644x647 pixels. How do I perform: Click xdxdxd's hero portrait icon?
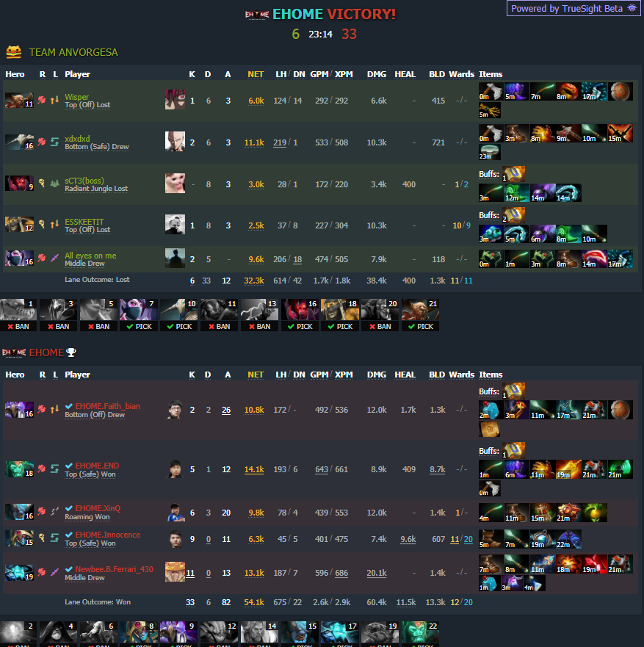point(19,142)
